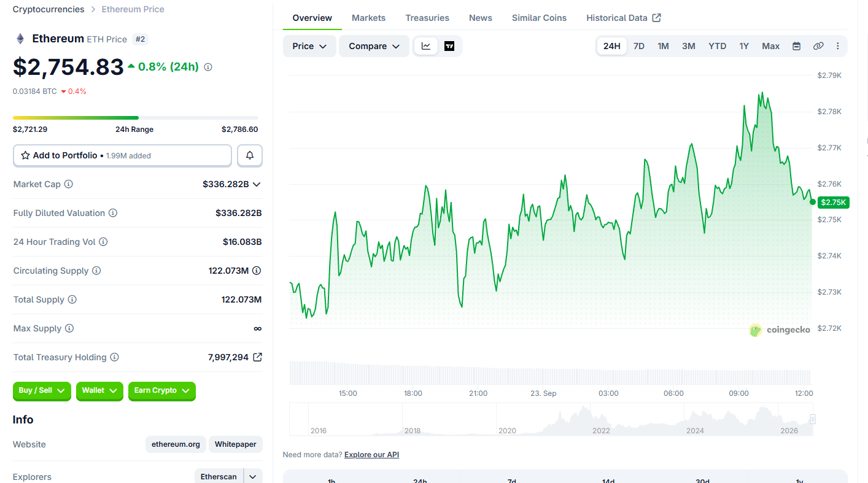
Task: Click the Total Supply info icon
Action: pyautogui.click(x=72, y=299)
